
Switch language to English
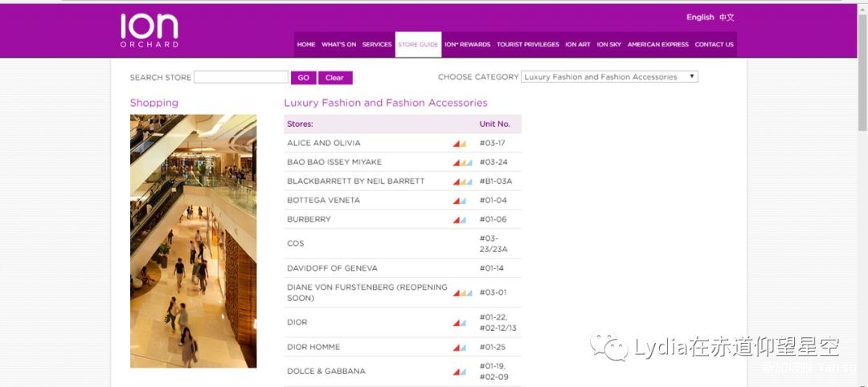click(x=700, y=17)
